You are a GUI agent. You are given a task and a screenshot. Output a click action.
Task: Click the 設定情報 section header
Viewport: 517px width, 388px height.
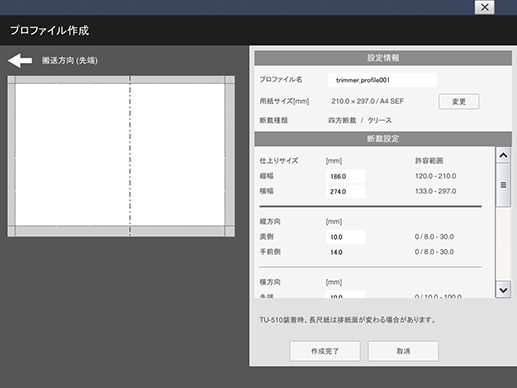tap(383, 58)
